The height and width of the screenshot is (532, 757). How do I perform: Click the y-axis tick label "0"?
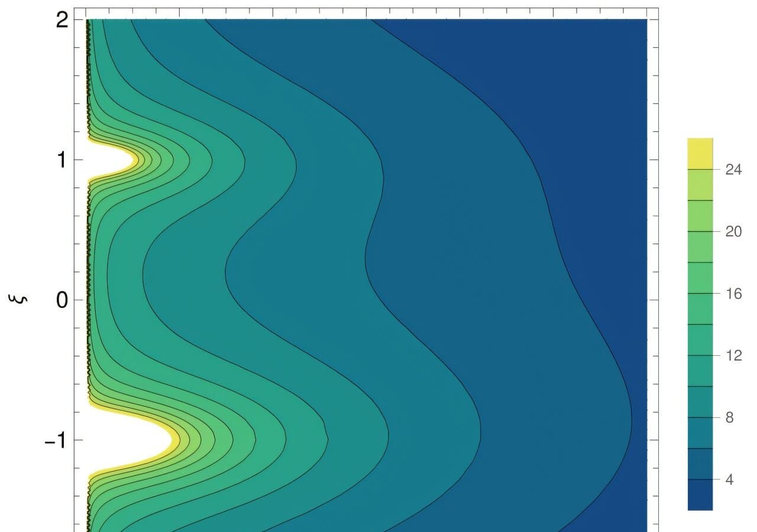(x=62, y=300)
